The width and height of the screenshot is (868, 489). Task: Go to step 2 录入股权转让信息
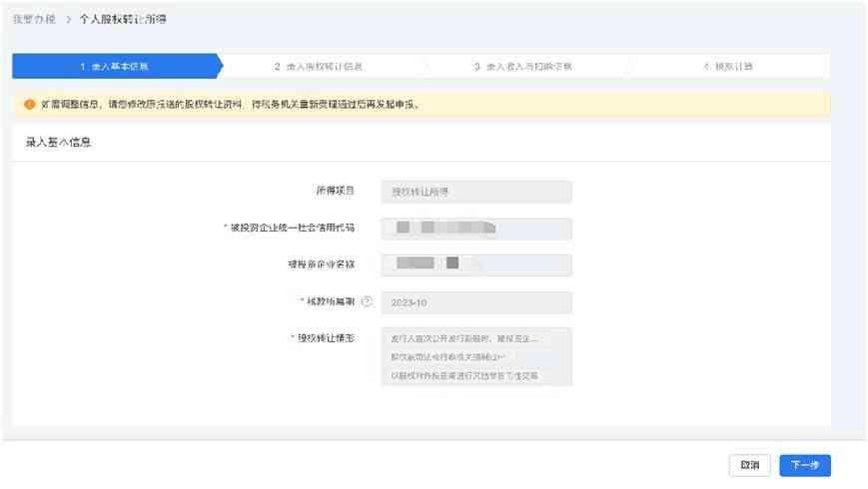[319, 67]
